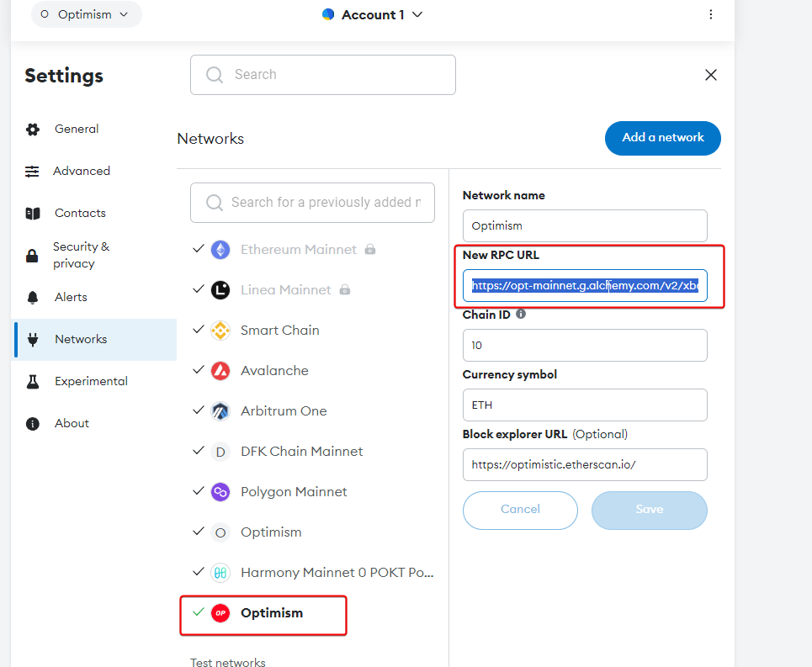Click the "Networks" heading text
Viewport: 812px width, 667px height.
[210, 139]
